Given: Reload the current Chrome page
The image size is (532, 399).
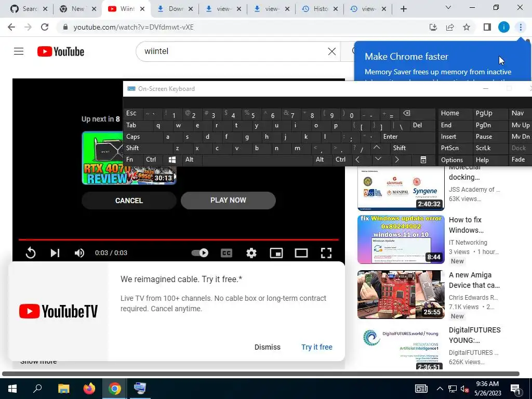Looking at the screenshot, I should click(45, 27).
